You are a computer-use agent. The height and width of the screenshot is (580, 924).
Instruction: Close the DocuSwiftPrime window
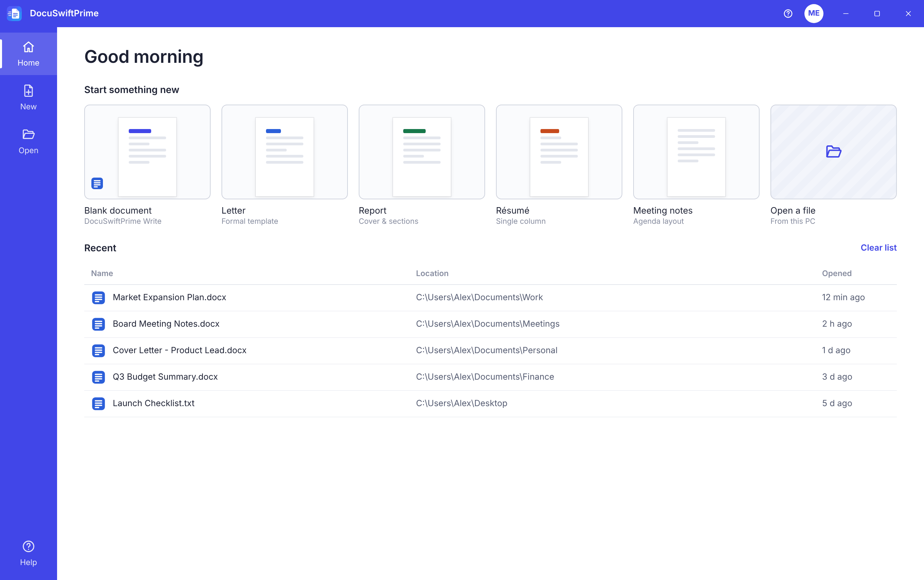click(908, 14)
